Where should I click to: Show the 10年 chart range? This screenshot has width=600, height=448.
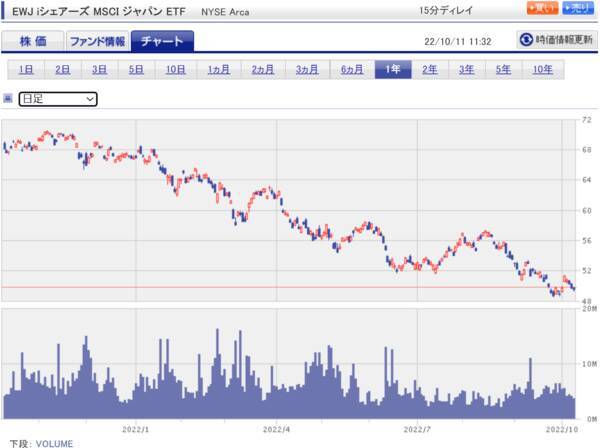(x=543, y=70)
